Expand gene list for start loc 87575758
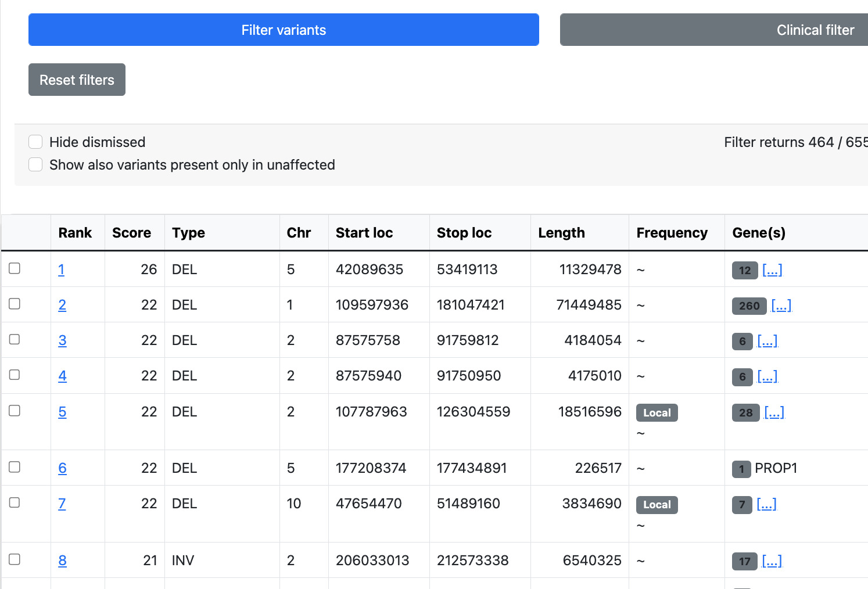The width and height of the screenshot is (868, 589). 767,340
